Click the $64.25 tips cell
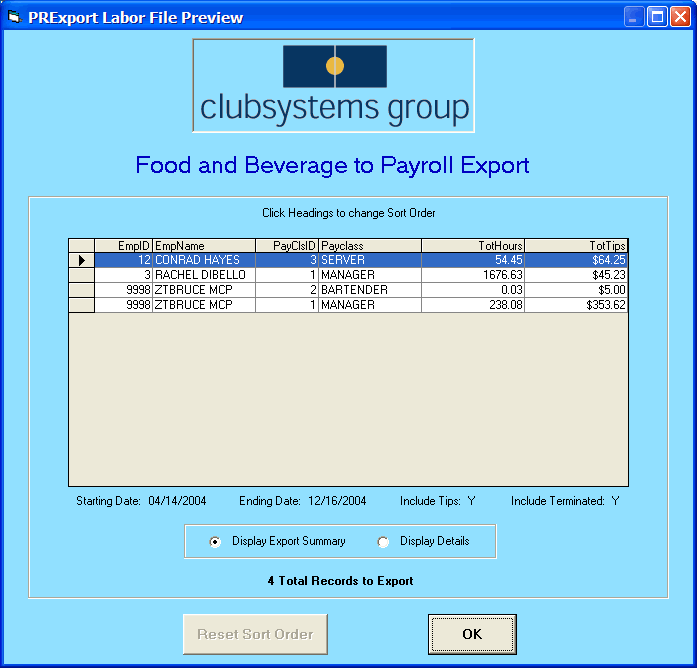The image size is (697, 668). tap(576, 260)
